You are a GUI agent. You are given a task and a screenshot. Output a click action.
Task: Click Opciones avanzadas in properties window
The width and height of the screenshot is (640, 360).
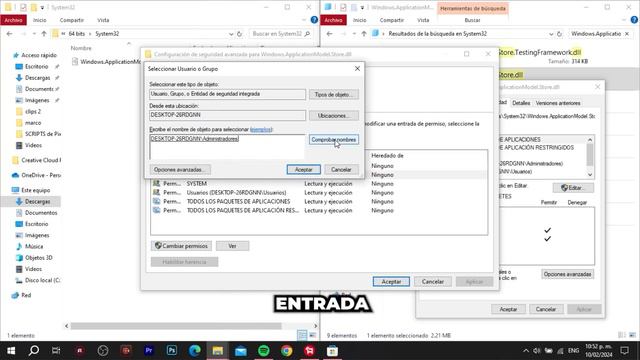pyautogui.click(x=567, y=274)
